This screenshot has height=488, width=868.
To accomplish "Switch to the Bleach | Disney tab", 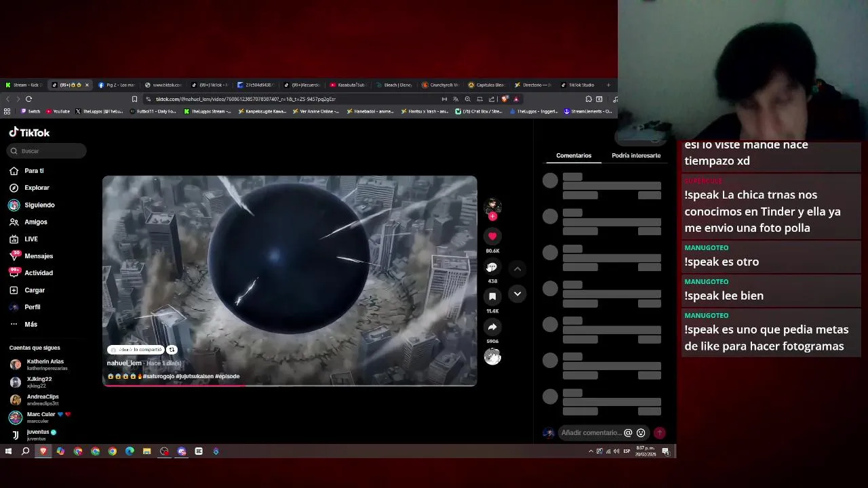I will point(395,85).
